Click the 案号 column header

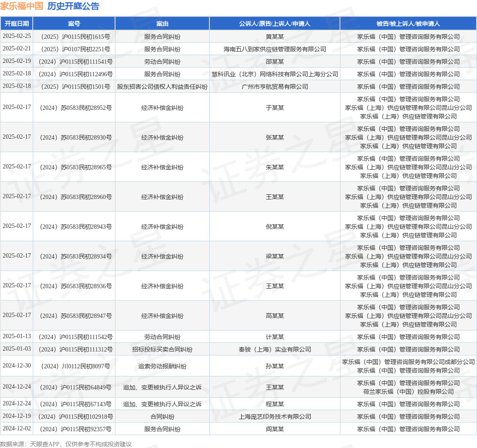[74, 24]
